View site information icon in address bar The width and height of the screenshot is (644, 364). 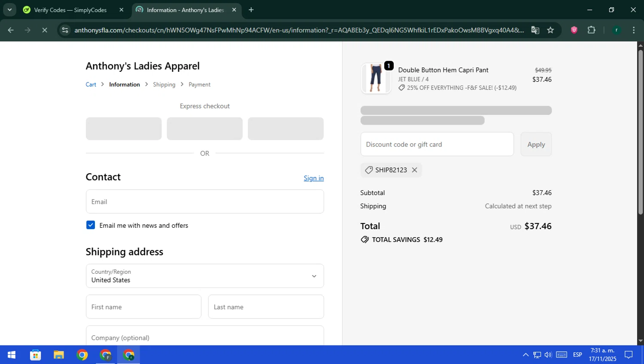[x=65, y=30]
